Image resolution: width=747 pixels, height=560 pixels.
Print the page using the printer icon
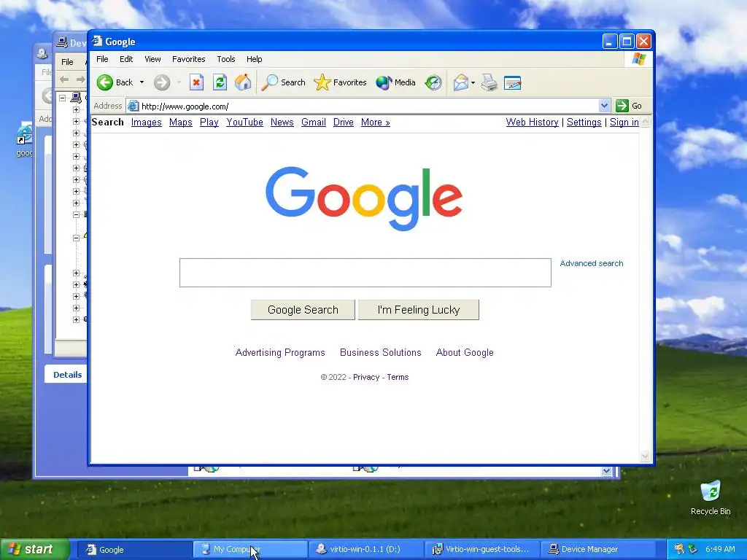click(489, 82)
